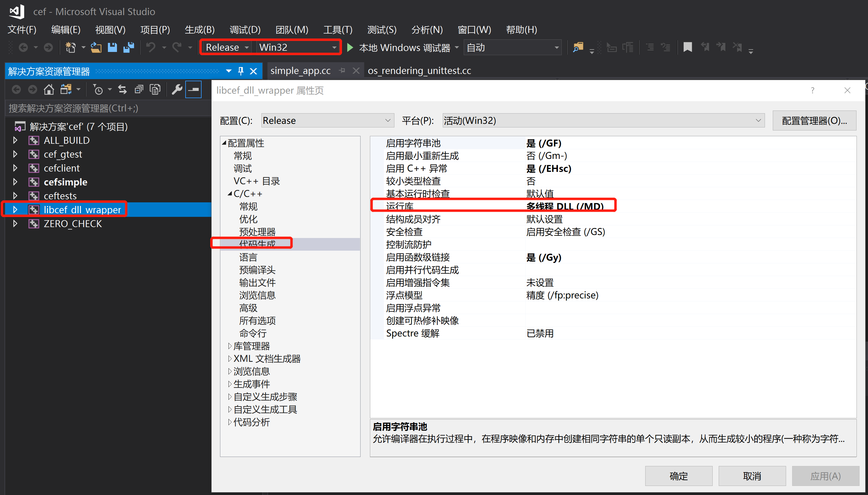Click the 确定 button to confirm
This screenshot has width=868, height=495.
click(x=678, y=476)
